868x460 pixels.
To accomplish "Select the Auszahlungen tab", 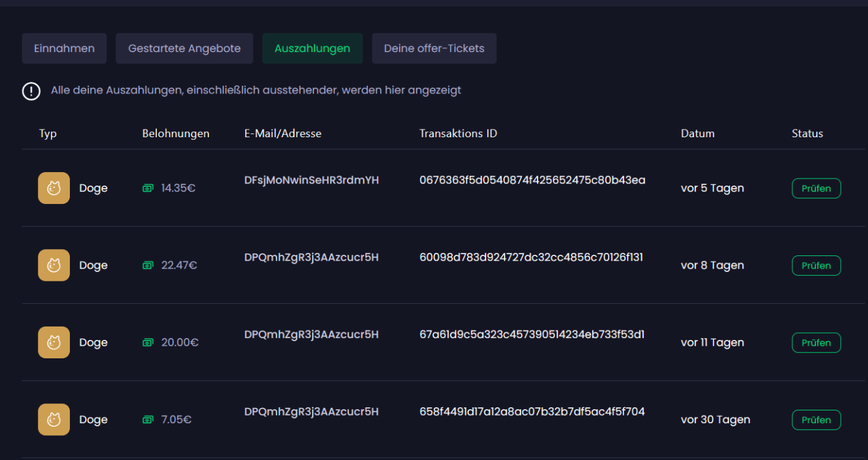I will [x=312, y=48].
